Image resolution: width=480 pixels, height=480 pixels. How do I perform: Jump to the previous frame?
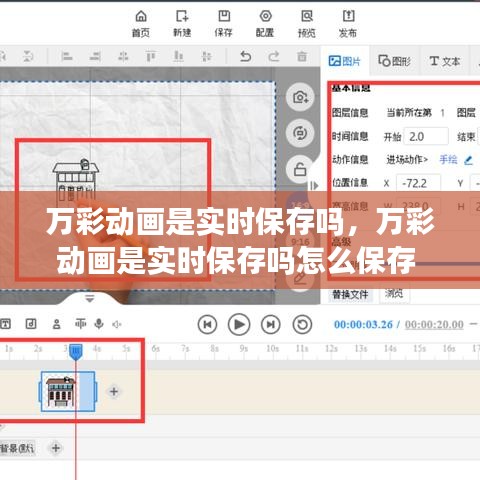[x=207, y=324]
